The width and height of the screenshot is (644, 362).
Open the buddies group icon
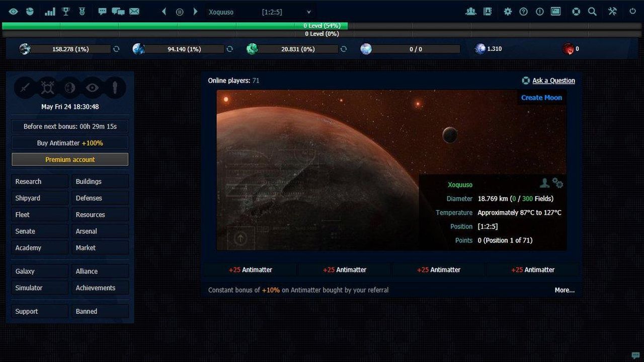[471, 12]
